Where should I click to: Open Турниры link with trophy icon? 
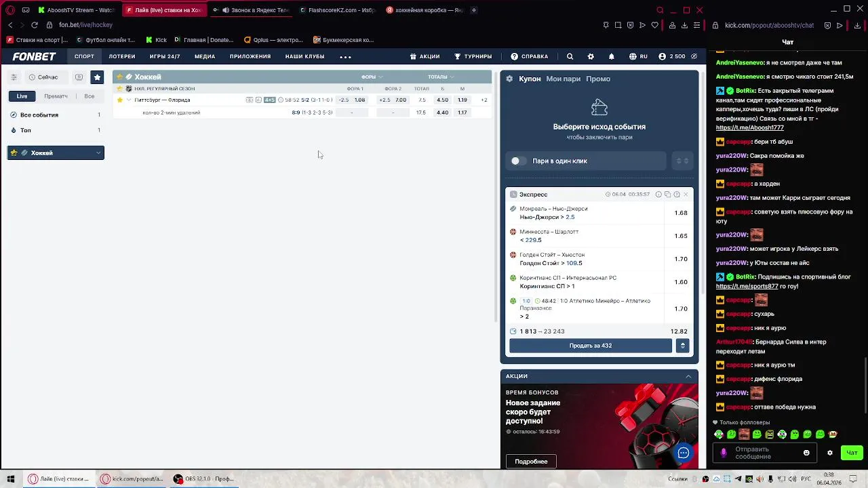[473, 56]
